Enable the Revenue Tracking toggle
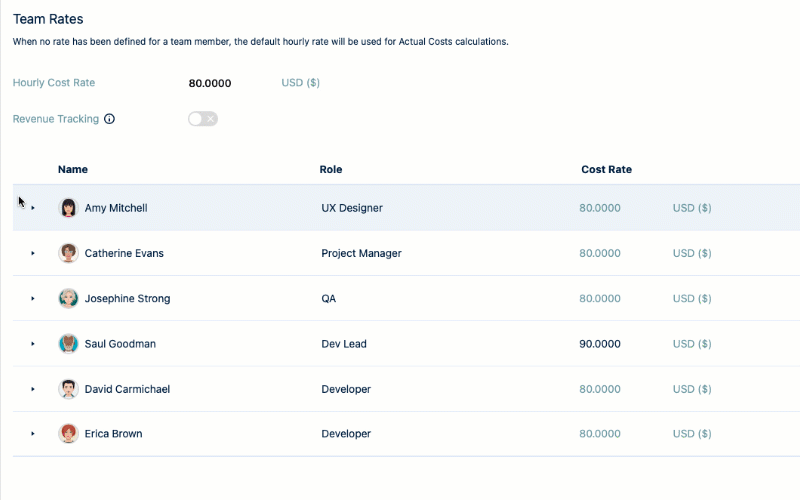800x500 pixels. tap(202, 119)
